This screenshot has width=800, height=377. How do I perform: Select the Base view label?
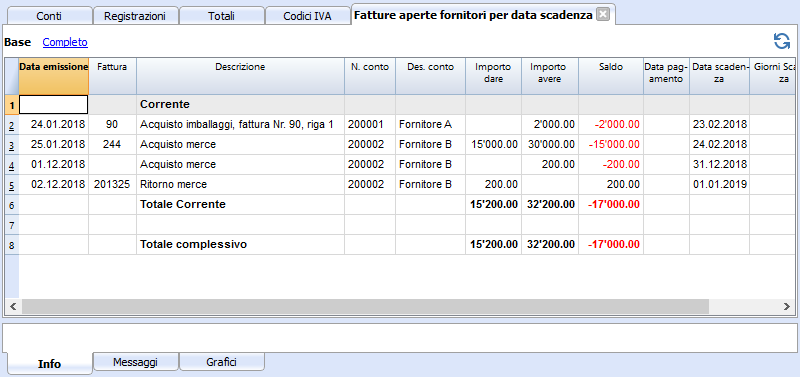[17, 42]
